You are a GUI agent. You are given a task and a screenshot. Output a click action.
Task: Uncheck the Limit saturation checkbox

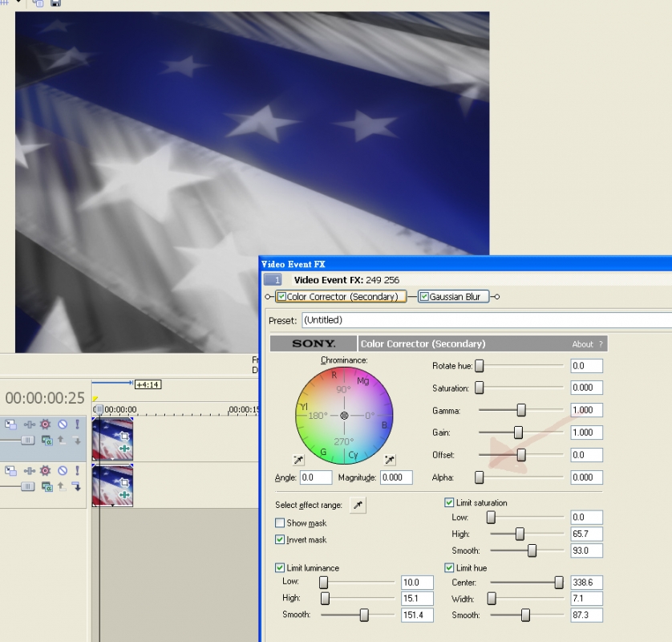449,502
